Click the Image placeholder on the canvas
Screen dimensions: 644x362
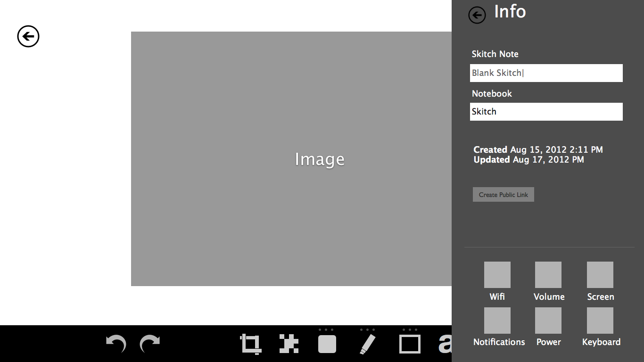point(291,159)
